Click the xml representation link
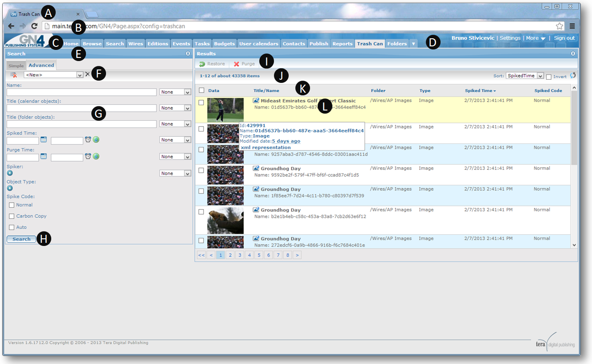Viewport: 592px width, 364px height. 265,147
